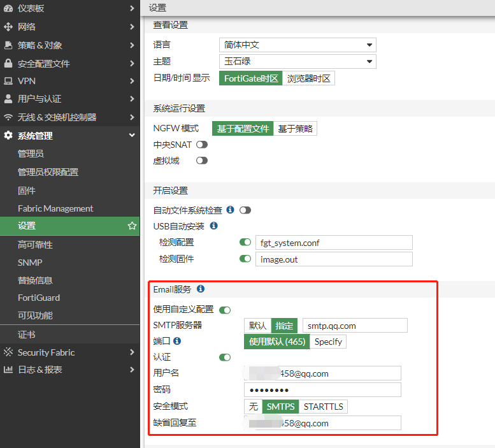Click the Security Fabric icon in sidebar

8,352
